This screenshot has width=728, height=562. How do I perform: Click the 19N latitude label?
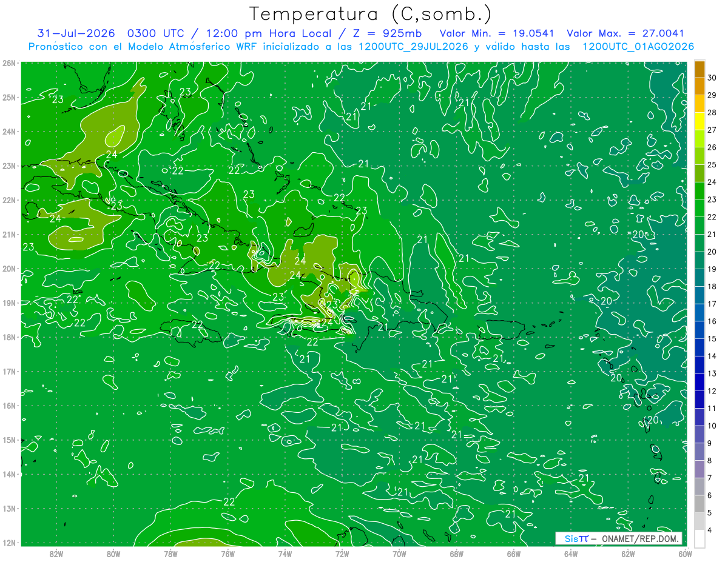10,303
